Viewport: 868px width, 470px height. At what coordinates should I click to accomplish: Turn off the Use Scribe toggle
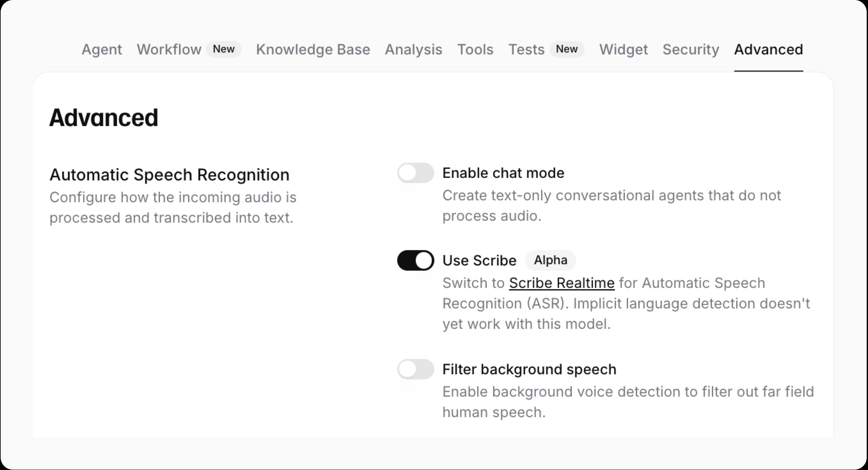coord(415,260)
